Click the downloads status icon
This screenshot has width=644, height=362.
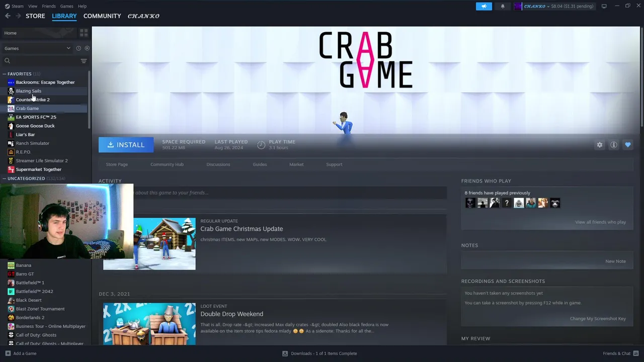285,353
